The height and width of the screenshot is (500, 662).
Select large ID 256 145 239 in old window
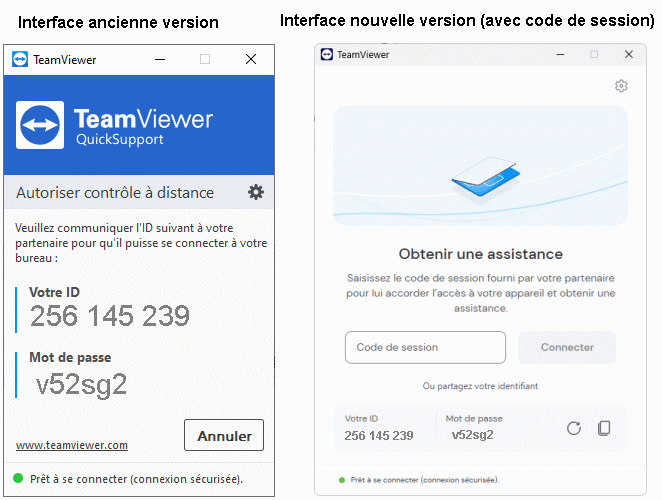point(110,315)
